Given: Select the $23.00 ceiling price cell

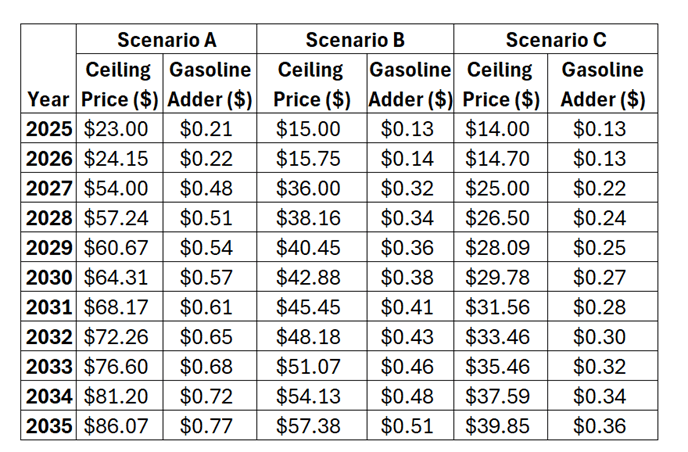Looking at the screenshot, I should tap(116, 129).
